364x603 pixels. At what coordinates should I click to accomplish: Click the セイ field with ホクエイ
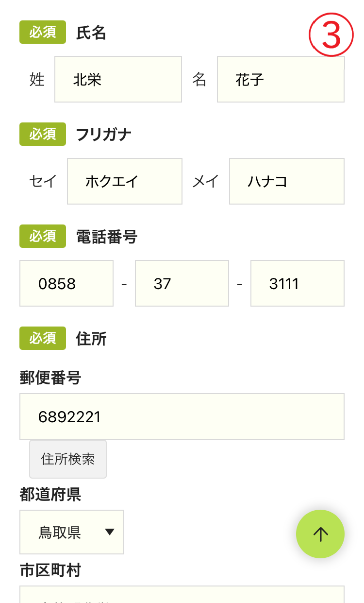pyautogui.click(x=125, y=181)
